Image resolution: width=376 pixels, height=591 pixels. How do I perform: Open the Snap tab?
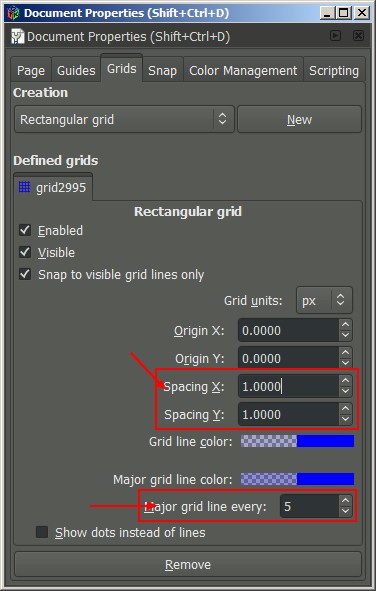click(x=162, y=70)
